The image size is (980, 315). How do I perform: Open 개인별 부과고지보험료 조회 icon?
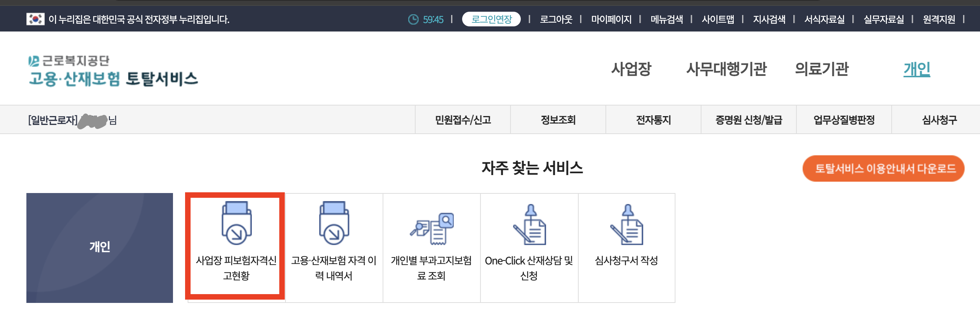point(432,229)
